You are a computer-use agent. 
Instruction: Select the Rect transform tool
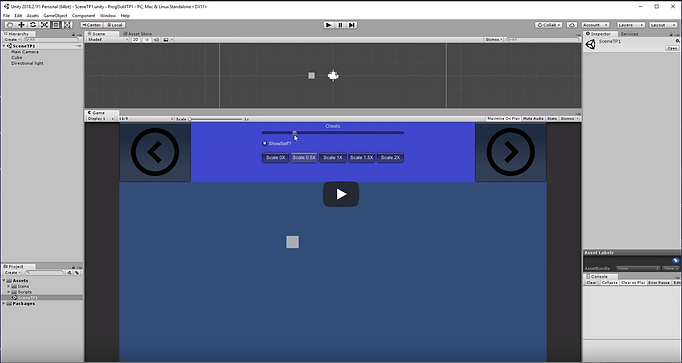56,25
